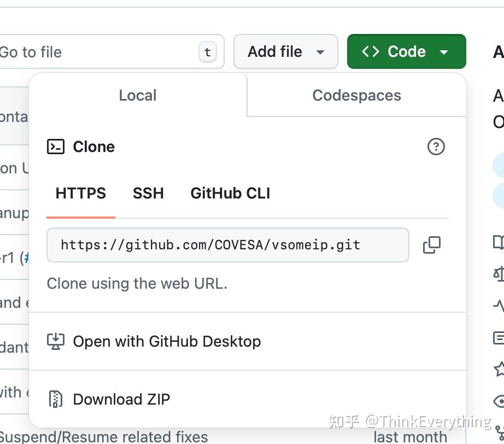Open the Suspend/Resume related fixes commit
Image resolution: width=504 pixels, height=444 pixels.
click(x=104, y=437)
